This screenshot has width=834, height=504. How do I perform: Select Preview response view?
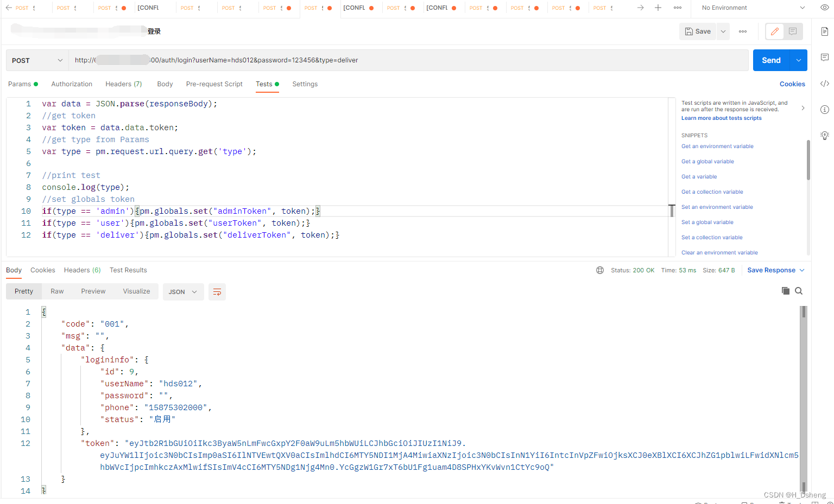click(x=93, y=291)
